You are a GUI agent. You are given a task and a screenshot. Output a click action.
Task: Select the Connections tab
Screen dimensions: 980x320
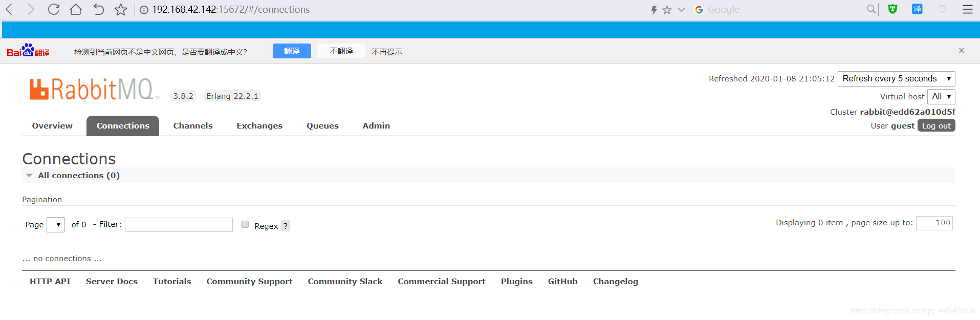tap(123, 126)
